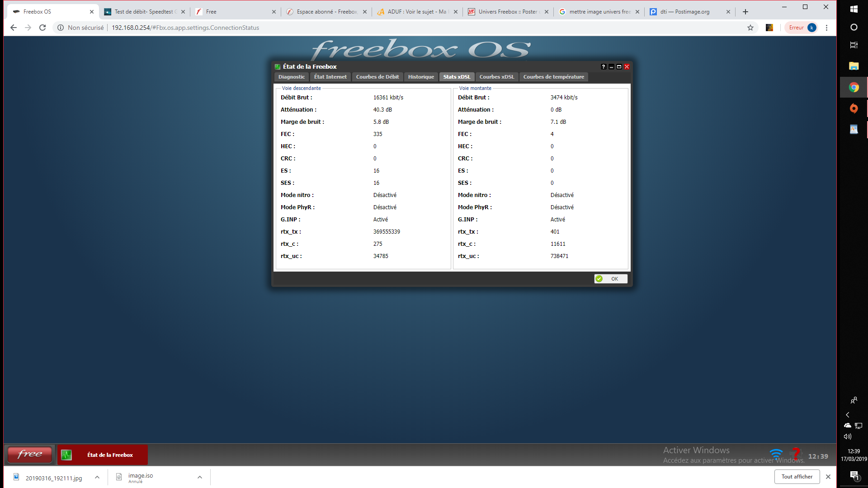This screenshot has width=868, height=488.
Task: Click the orange app taskbar icon
Action: [x=854, y=108]
